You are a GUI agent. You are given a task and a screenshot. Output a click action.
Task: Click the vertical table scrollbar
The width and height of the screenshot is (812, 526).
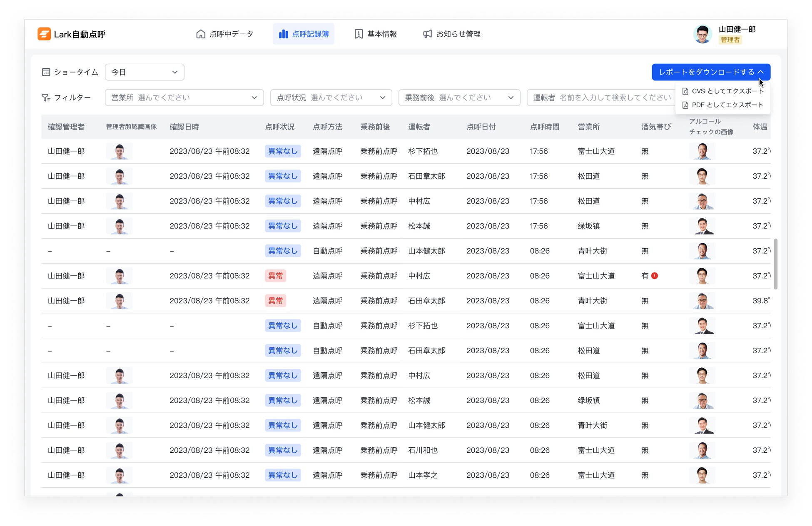775,264
